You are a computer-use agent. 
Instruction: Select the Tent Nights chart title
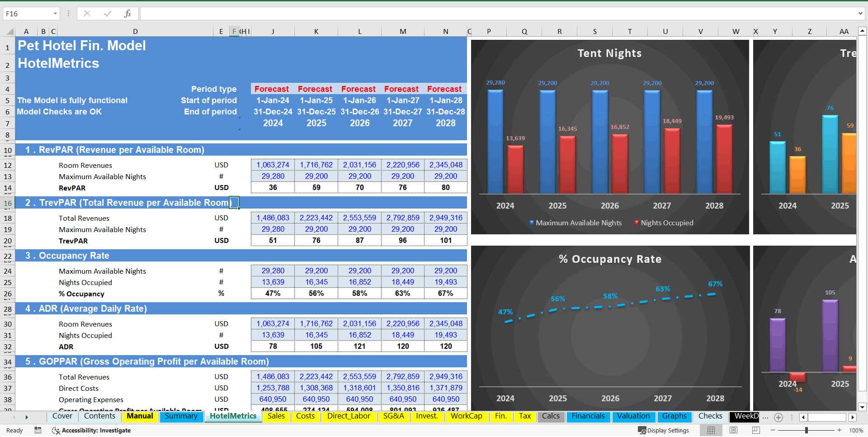coord(609,53)
